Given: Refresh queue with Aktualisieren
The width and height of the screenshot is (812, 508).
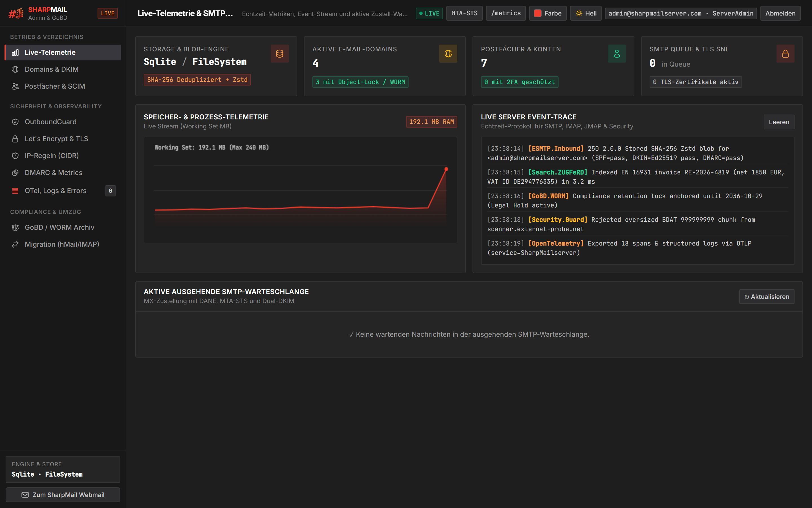Looking at the screenshot, I should point(766,297).
